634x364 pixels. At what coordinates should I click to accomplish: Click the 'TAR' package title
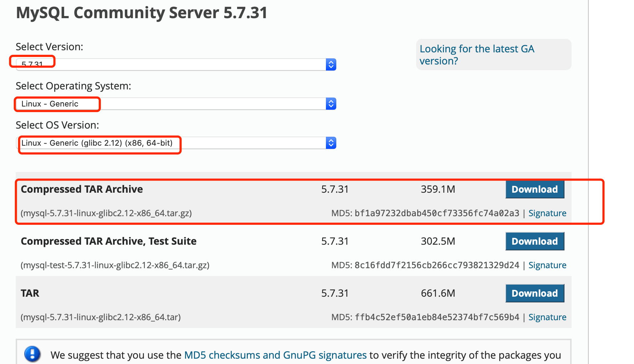(x=30, y=293)
